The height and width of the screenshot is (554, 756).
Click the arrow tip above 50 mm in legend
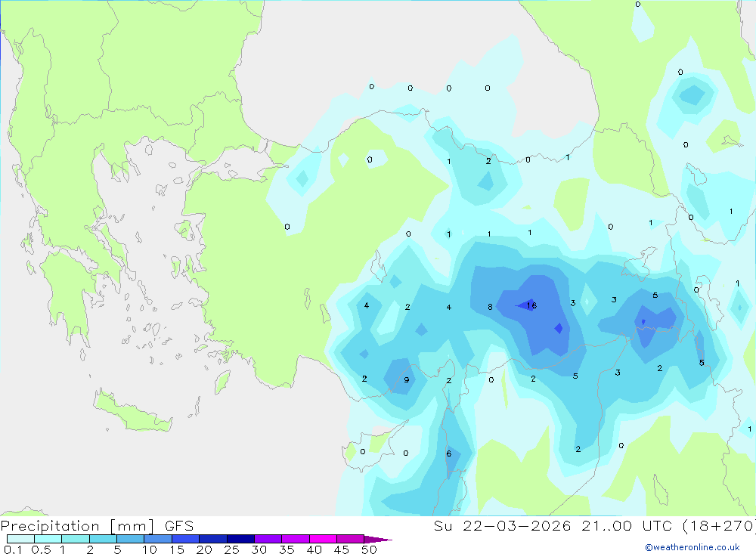(378, 539)
